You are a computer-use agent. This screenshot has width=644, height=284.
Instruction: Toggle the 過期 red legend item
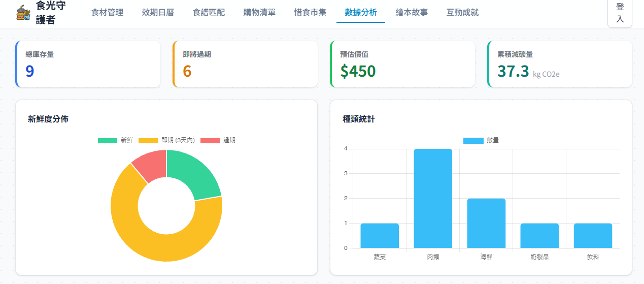click(218, 140)
